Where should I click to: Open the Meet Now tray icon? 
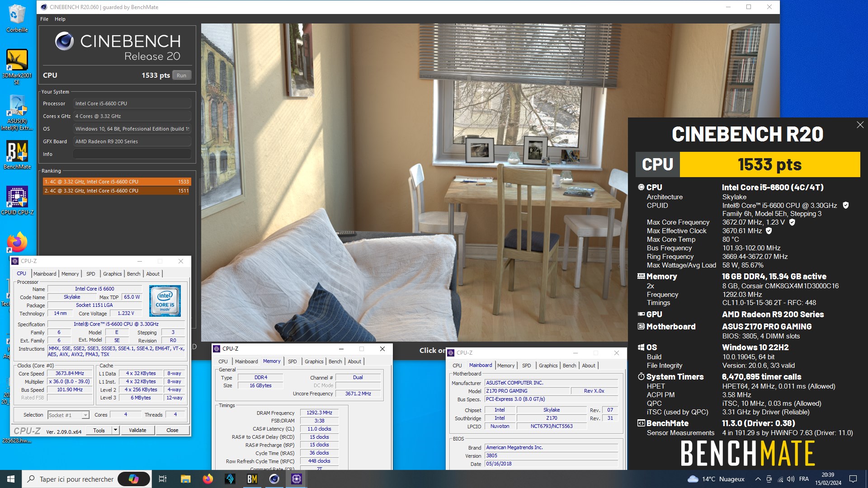(x=769, y=479)
